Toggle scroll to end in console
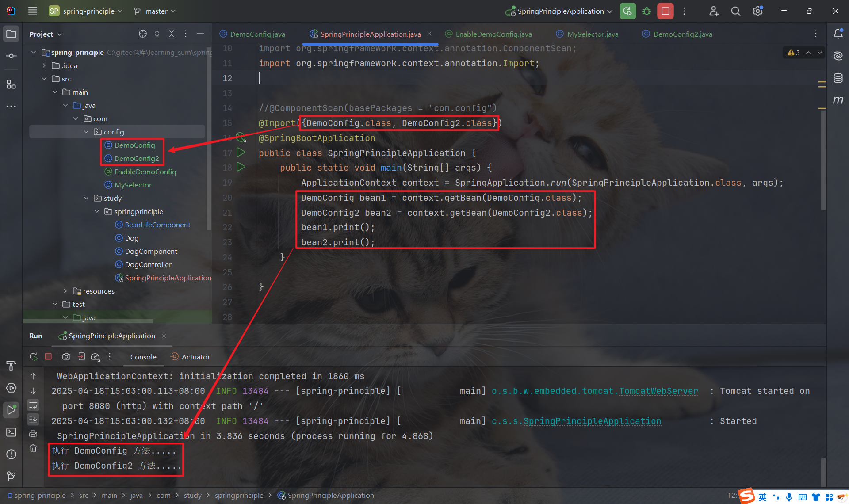849x504 pixels. [x=33, y=420]
